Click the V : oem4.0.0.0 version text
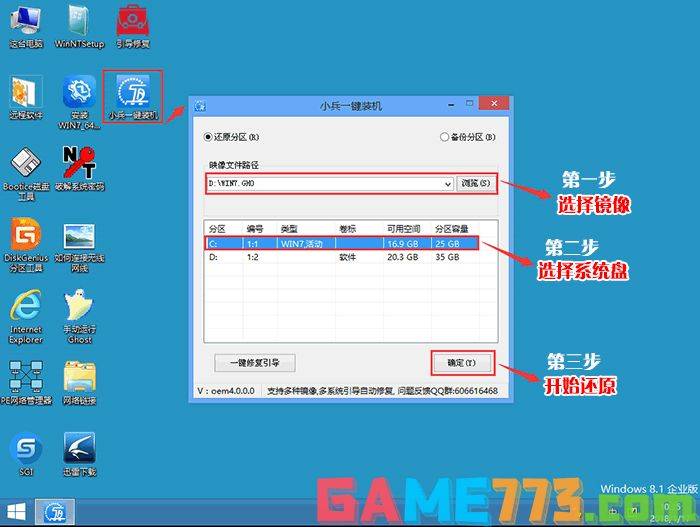The height and width of the screenshot is (527, 700). pos(226,391)
